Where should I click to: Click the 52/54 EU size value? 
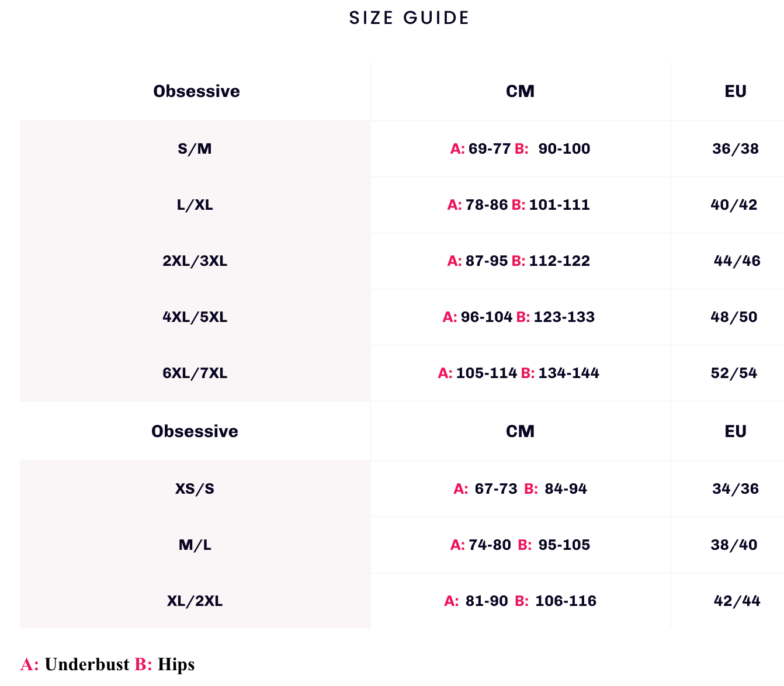[x=734, y=373]
